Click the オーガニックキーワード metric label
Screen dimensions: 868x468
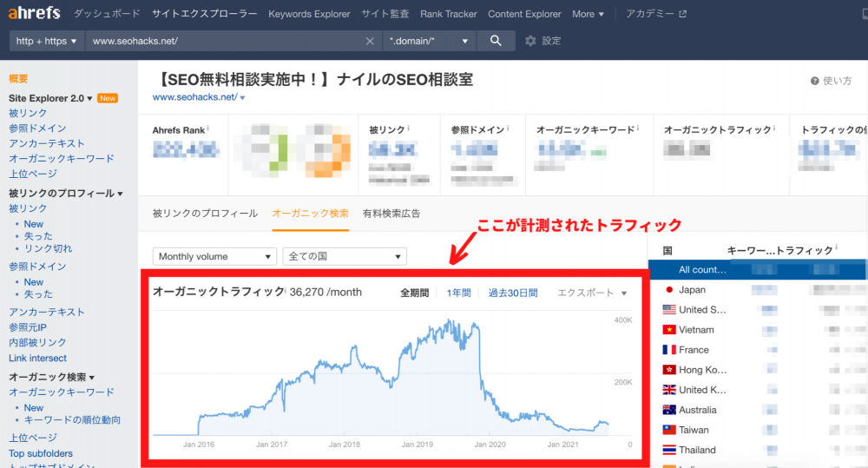tap(585, 129)
